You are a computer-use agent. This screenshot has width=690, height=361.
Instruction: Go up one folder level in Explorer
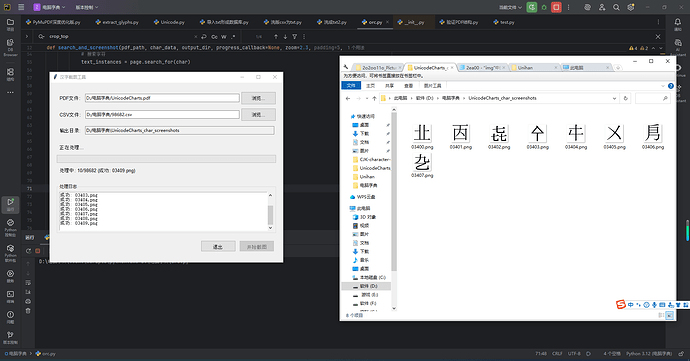(374, 98)
